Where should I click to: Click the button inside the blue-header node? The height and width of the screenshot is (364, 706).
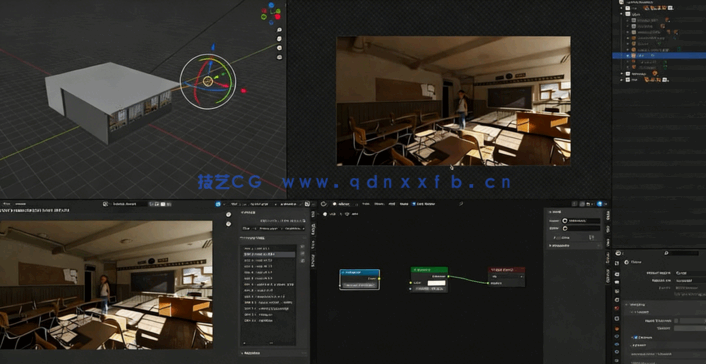(x=359, y=285)
